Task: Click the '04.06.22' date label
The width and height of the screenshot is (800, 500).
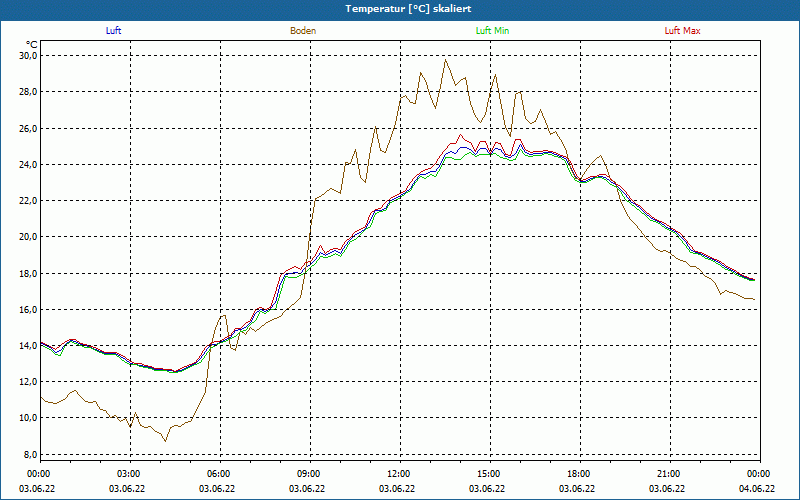Action: click(x=757, y=489)
